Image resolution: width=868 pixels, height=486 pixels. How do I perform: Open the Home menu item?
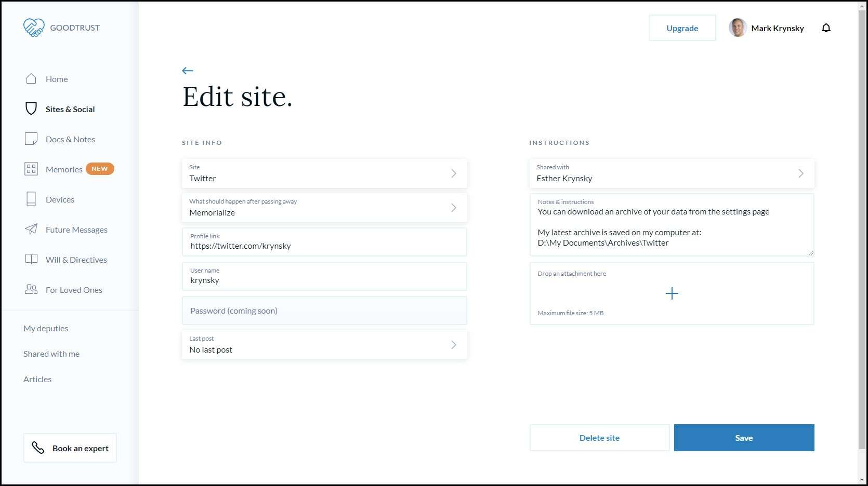tap(57, 79)
